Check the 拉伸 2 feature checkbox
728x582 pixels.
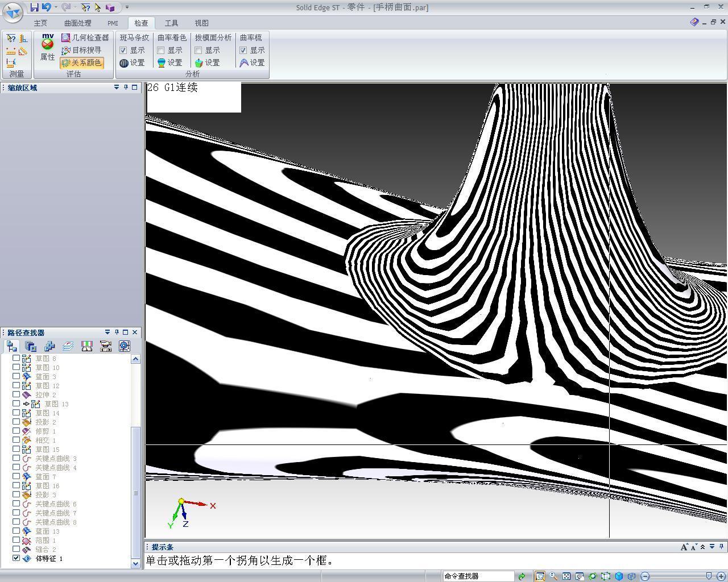(x=16, y=394)
